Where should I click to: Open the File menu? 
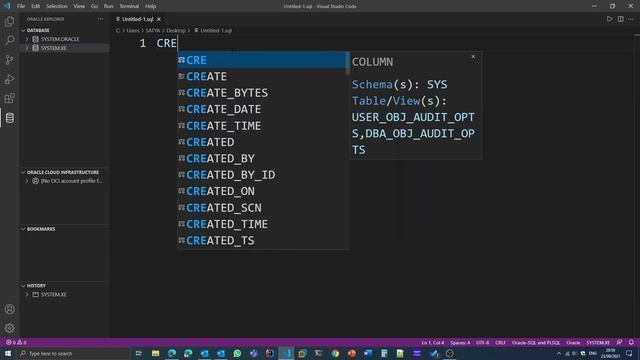(21, 6)
